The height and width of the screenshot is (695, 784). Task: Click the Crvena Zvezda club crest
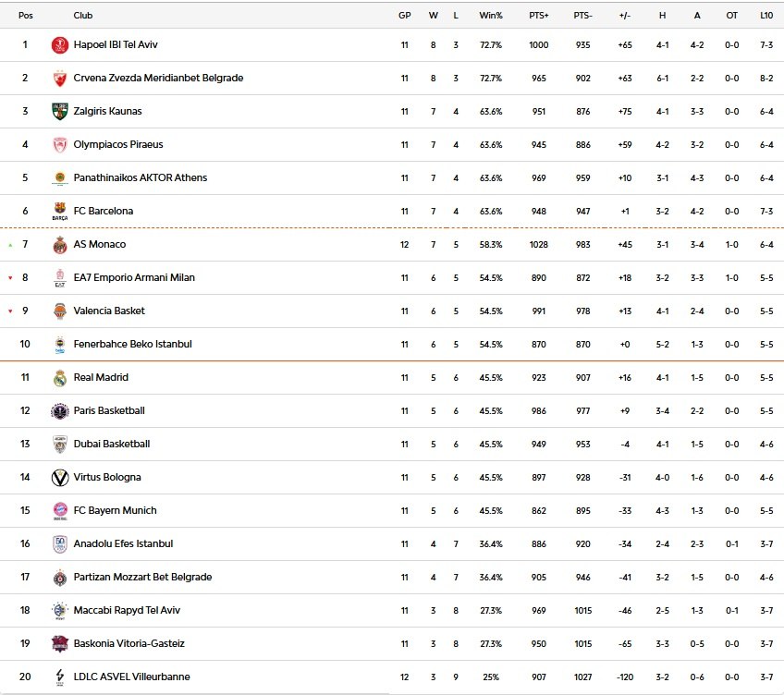tap(60, 79)
